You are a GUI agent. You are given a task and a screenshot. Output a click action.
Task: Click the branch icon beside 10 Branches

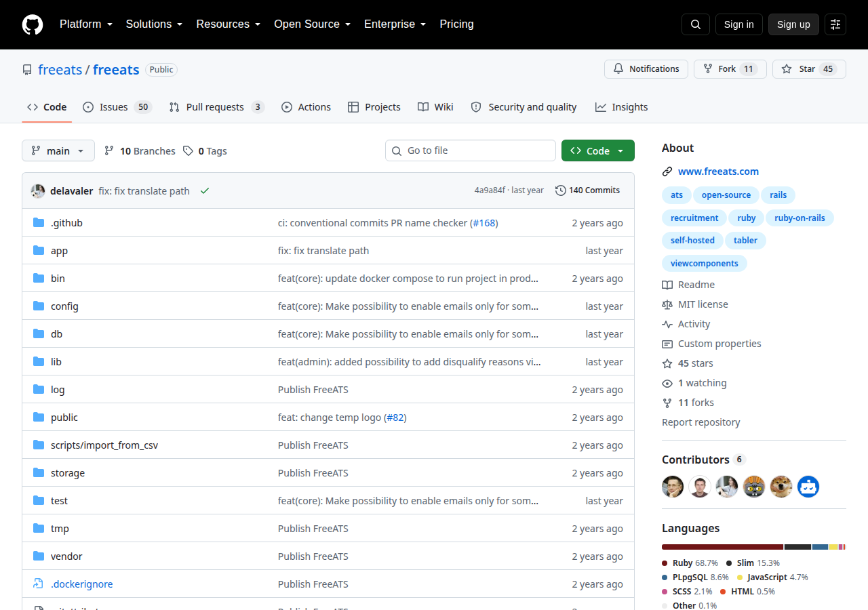click(109, 151)
